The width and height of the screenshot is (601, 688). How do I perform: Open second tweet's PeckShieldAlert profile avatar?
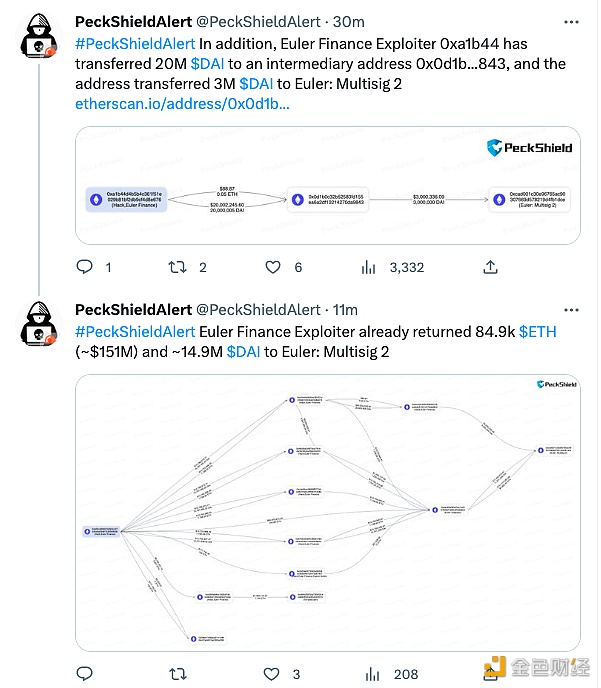39,326
